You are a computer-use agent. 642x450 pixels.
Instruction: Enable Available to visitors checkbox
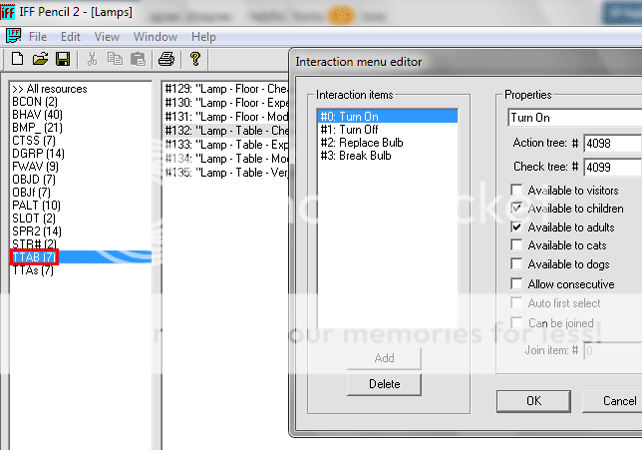(x=516, y=190)
